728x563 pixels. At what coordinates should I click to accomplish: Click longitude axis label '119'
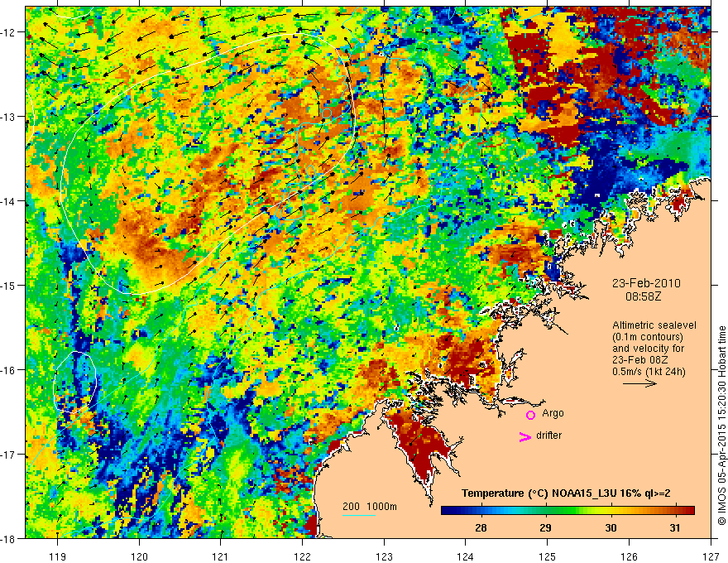[x=58, y=556]
